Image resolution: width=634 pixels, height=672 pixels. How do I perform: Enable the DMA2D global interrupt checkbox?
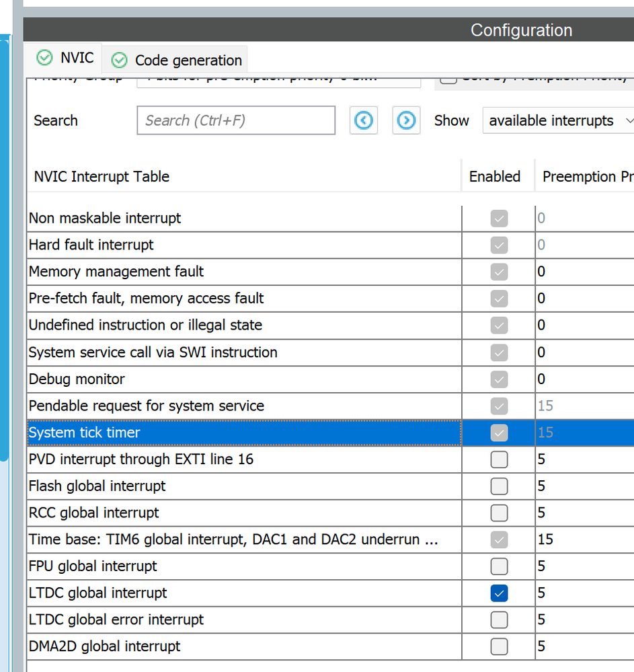(x=499, y=646)
